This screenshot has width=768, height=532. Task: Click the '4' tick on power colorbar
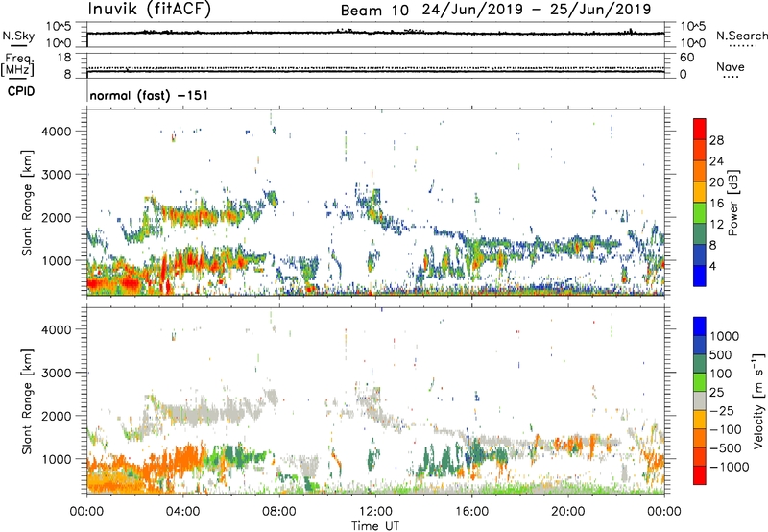(x=712, y=266)
